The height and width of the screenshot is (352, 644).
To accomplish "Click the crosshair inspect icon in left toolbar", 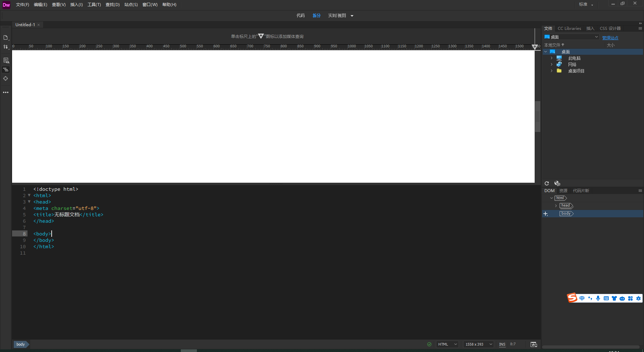I will (x=6, y=79).
